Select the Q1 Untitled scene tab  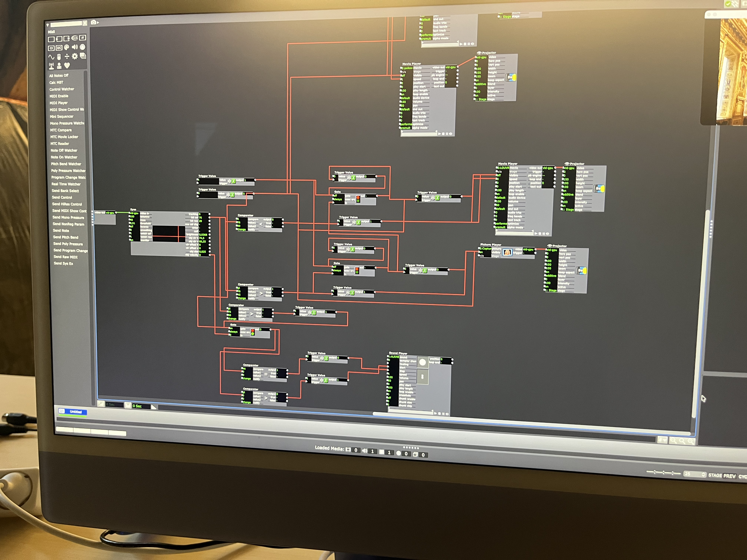click(x=73, y=411)
